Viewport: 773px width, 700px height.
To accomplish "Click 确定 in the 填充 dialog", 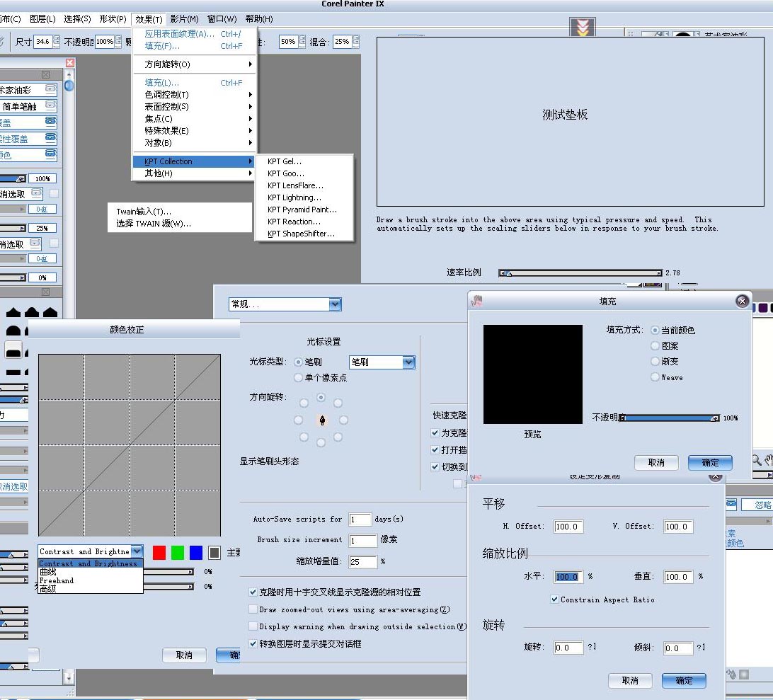I will (x=710, y=462).
